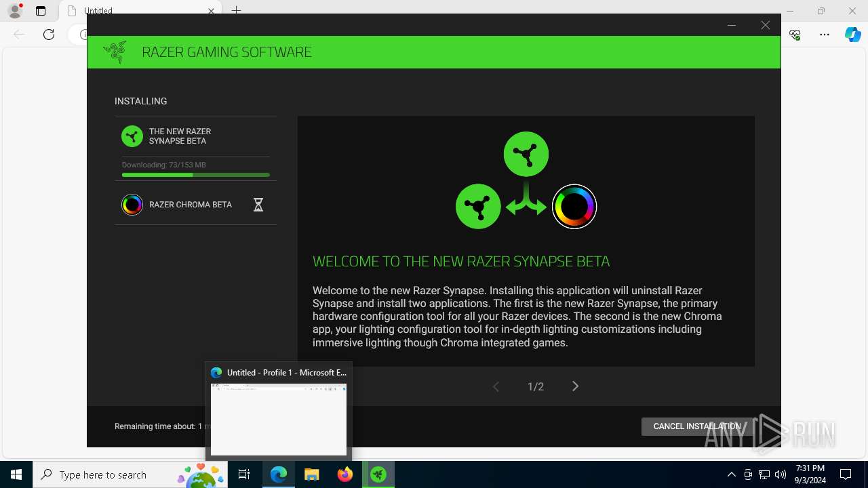Viewport: 868px width, 488px height.
Task: Minimize the Razer installer window
Action: [x=732, y=25]
